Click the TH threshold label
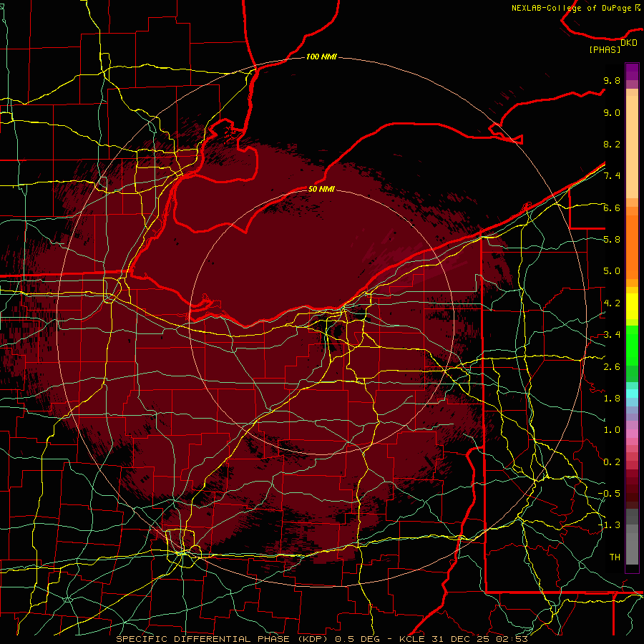The height and width of the screenshot is (644, 644). 615,557
